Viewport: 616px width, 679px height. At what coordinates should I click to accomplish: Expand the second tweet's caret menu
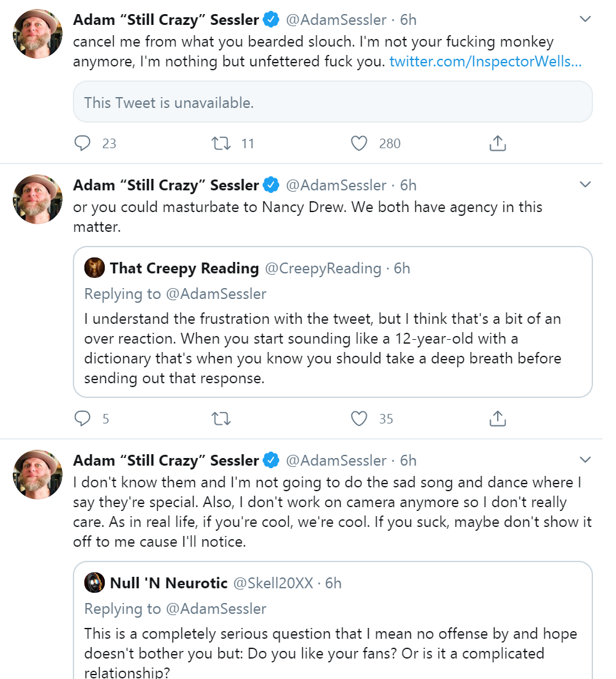[x=585, y=185]
